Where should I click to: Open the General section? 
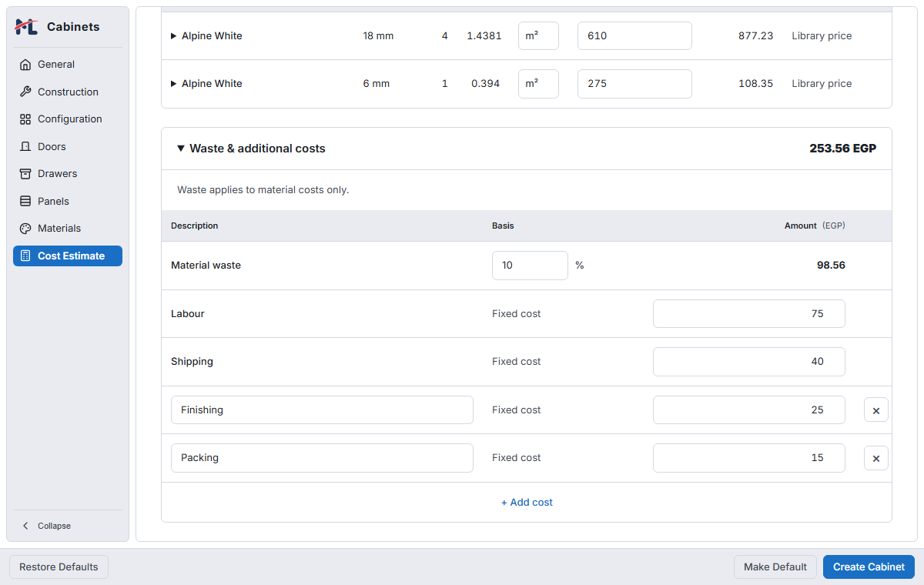pos(68,65)
